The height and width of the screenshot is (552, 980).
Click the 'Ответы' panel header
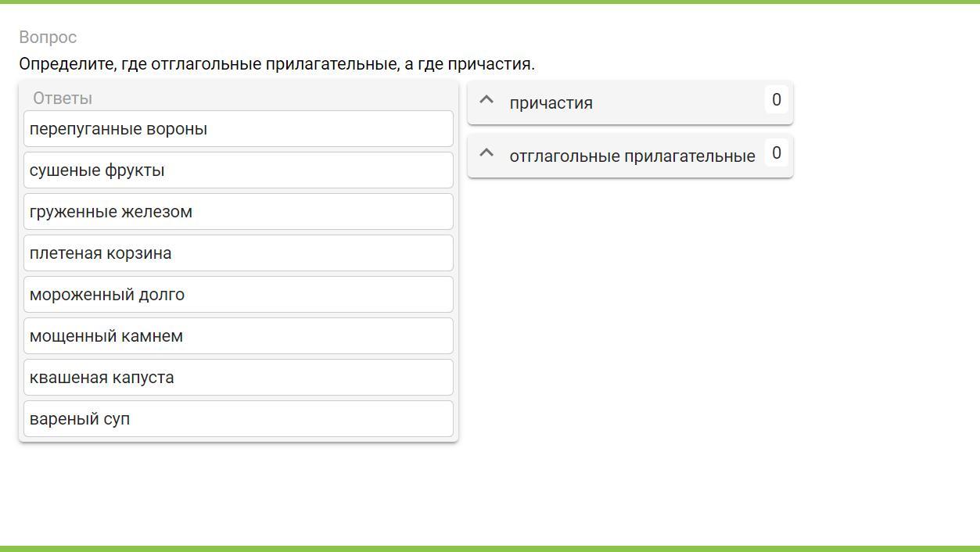(x=63, y=99)
